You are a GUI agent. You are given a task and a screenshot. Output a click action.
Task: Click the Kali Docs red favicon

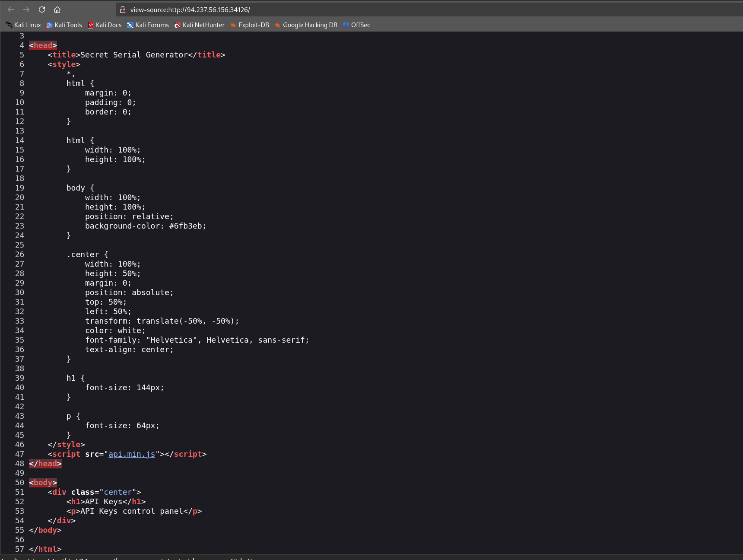[91, 25]
